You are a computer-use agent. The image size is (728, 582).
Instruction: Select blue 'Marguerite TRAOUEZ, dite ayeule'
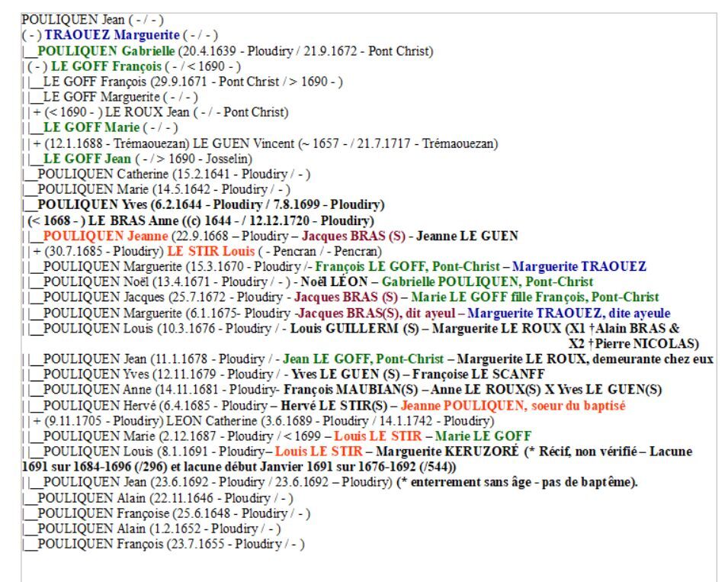point(569,313)
